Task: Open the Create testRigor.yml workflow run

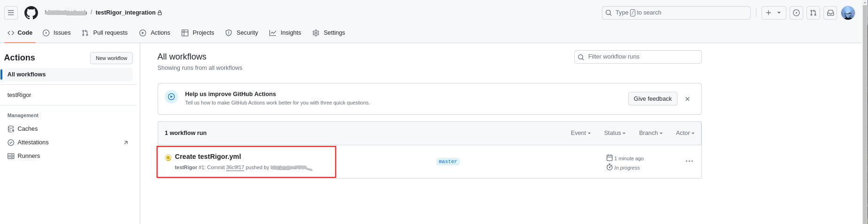Action: 208,157
